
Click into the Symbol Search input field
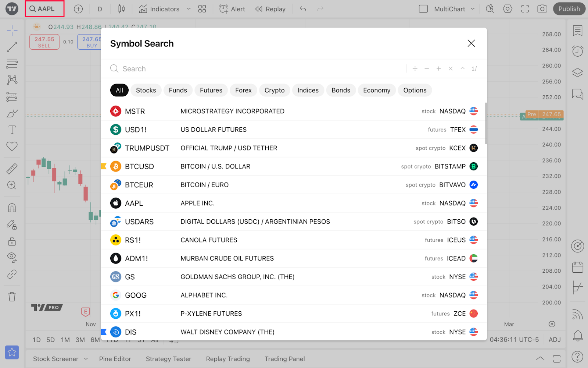[x=257, y=69]
